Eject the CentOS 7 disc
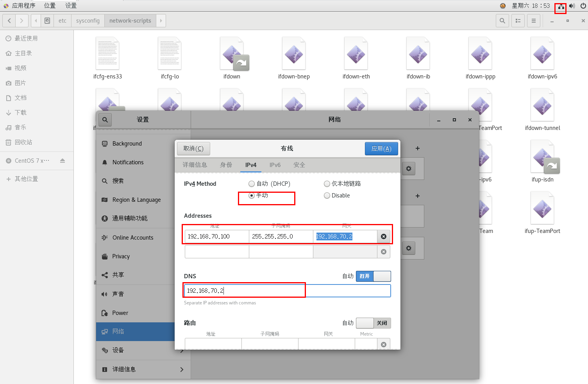This screenshot has height=384, width=588. tap(63, 160)
